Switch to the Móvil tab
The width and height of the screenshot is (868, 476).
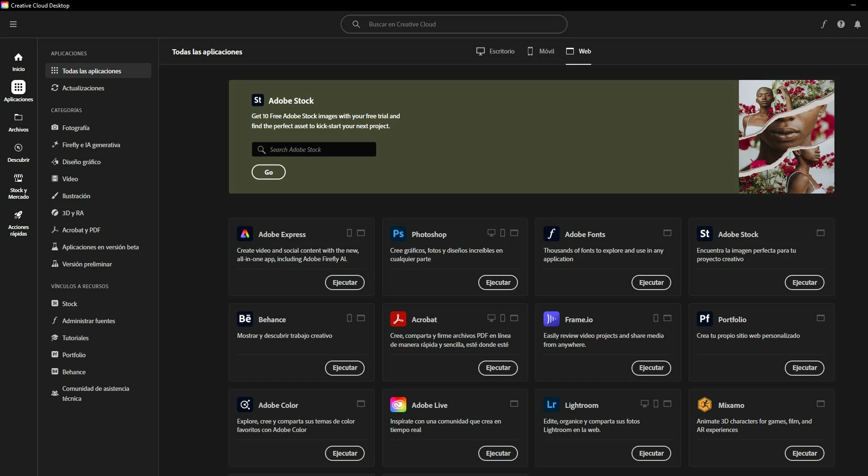point(541,51)
